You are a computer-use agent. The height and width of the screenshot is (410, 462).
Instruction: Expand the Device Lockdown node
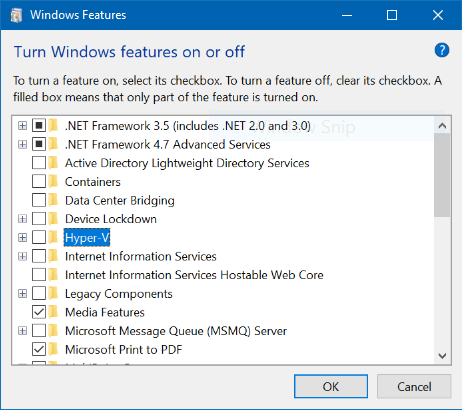point(22,219)
